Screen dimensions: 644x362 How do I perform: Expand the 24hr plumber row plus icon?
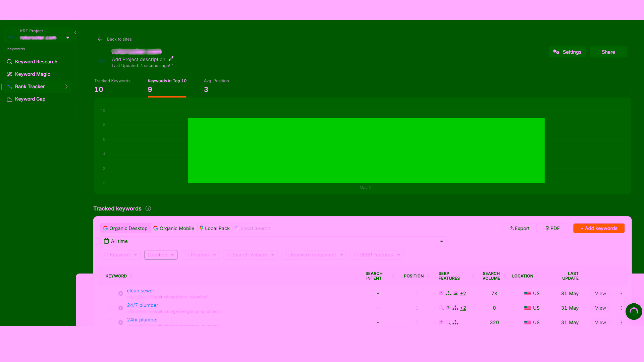[x=121, y=322]
